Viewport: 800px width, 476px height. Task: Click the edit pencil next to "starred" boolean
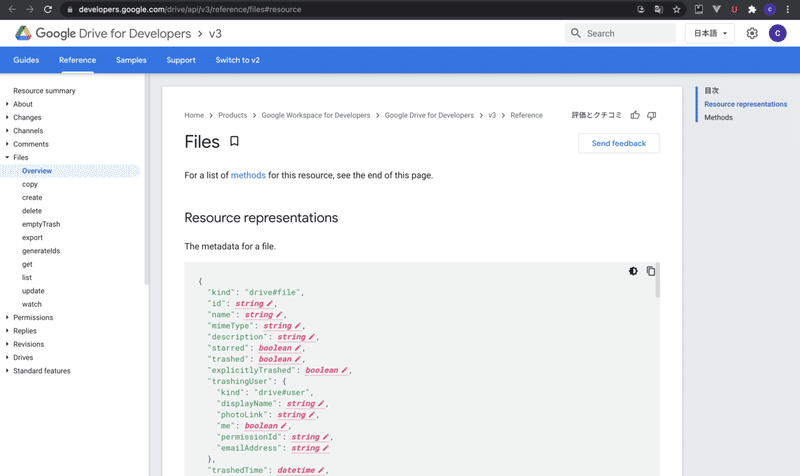click(x=298, y=348)
